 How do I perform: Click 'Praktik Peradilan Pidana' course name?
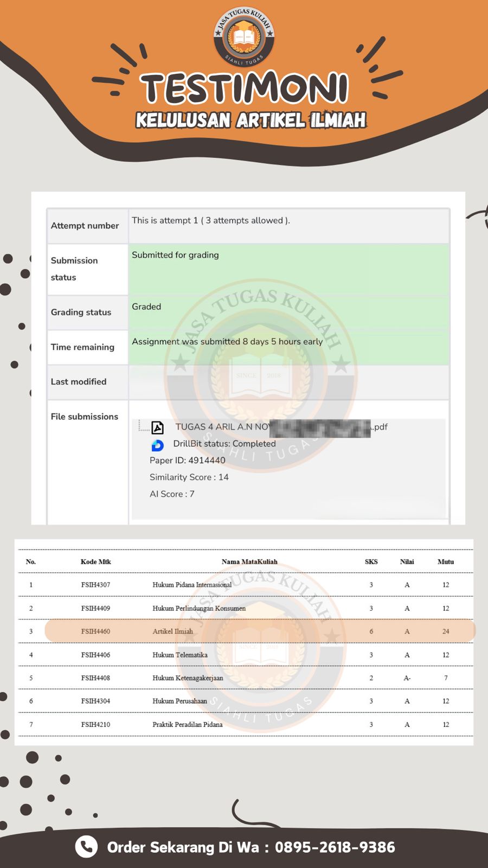click(188, 724)
